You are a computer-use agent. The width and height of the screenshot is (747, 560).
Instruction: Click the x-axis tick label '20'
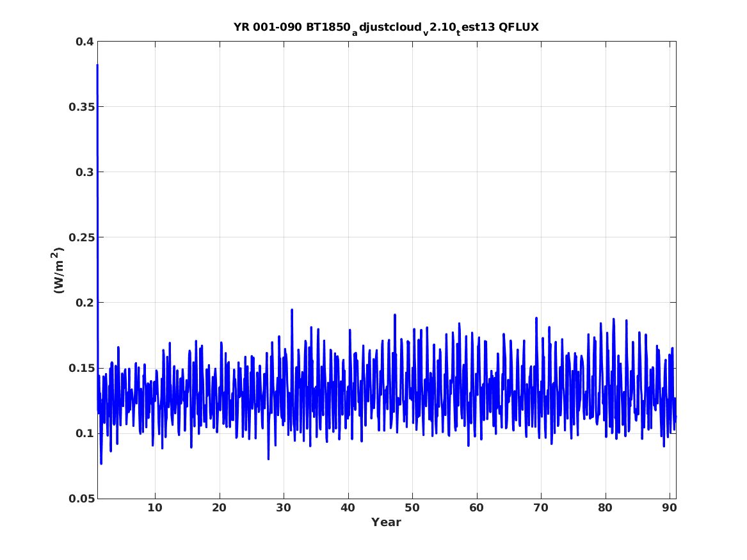(219, 508)
